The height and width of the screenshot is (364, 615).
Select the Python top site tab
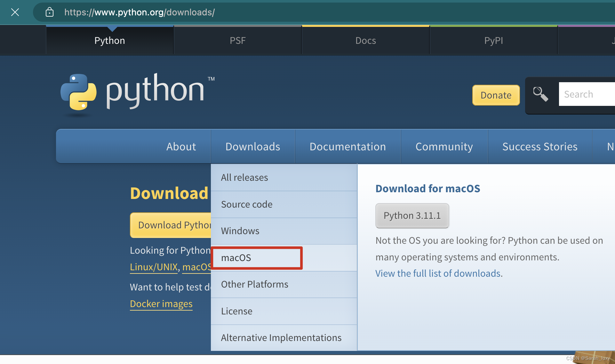110,41
